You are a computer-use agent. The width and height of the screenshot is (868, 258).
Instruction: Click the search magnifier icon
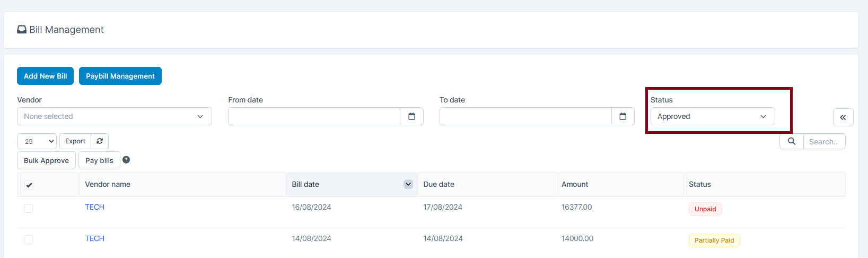click(x=792, y=141)
